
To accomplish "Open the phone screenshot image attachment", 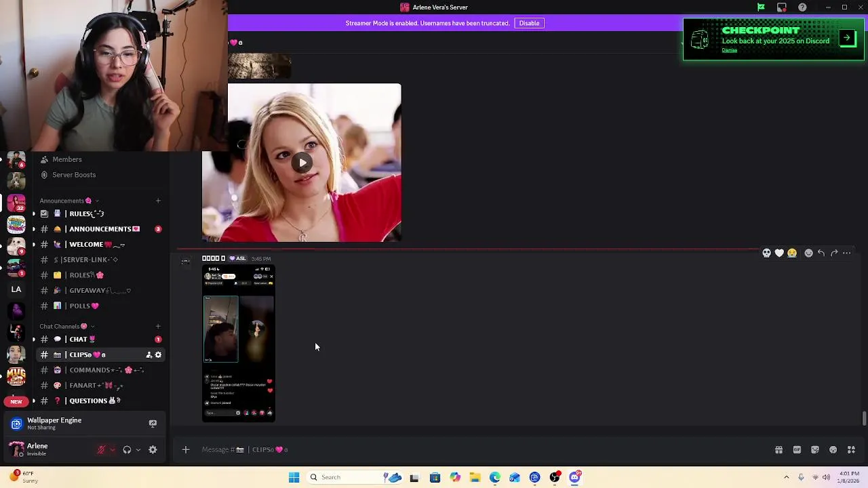I will coord(239,343).
